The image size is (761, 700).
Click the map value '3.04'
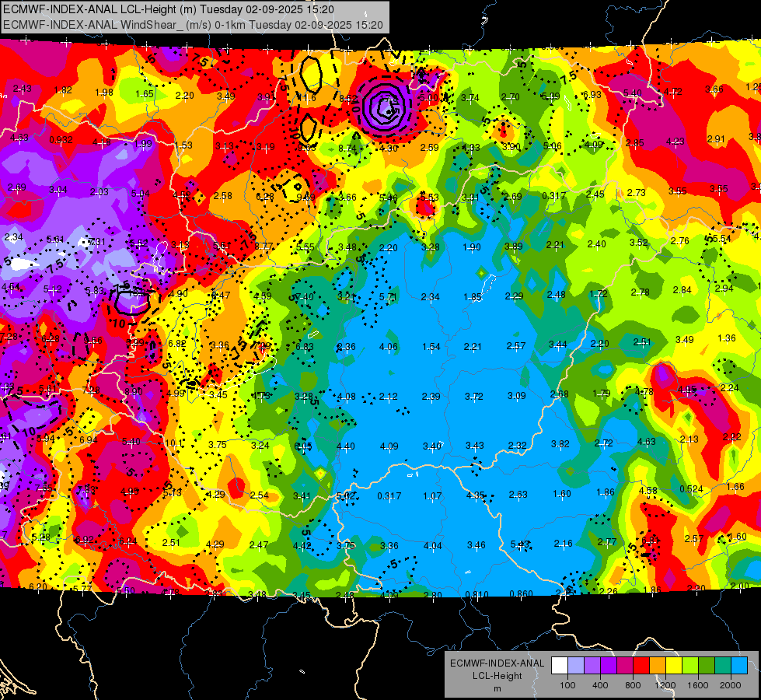(58, 190)
